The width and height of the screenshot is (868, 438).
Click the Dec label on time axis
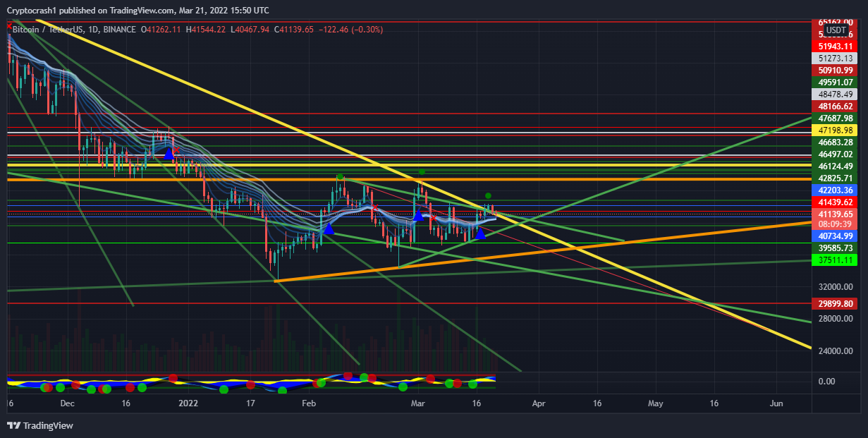pos(68,403)
